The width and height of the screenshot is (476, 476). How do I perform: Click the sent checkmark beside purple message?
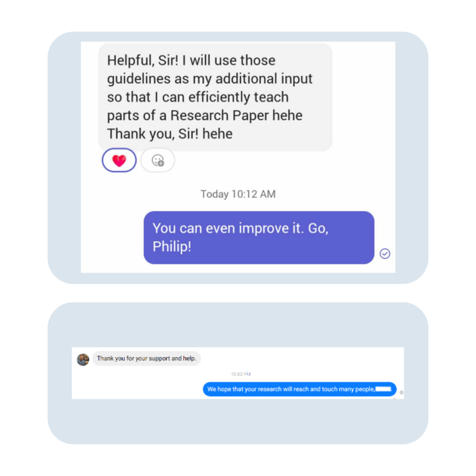(385, 253)
